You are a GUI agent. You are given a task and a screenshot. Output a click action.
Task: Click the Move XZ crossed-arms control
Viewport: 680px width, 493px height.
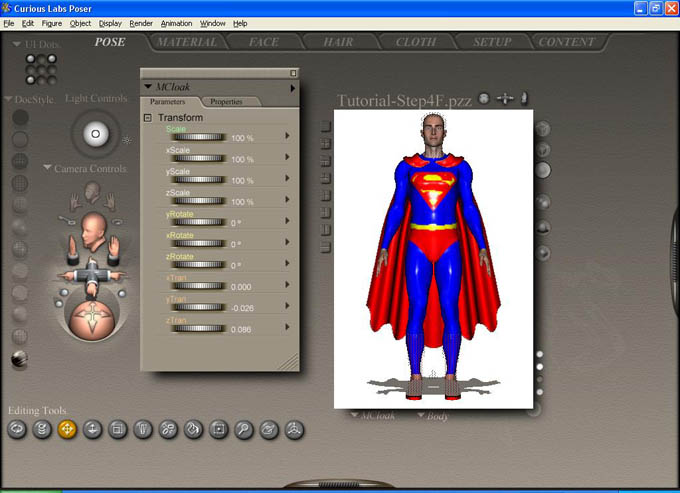(x=92, y=275)
